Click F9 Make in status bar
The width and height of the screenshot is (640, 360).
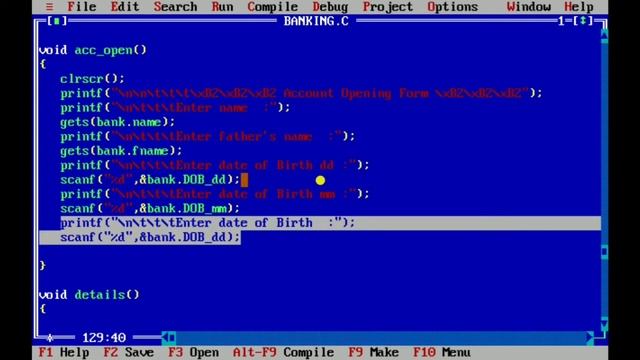[373, 352]
